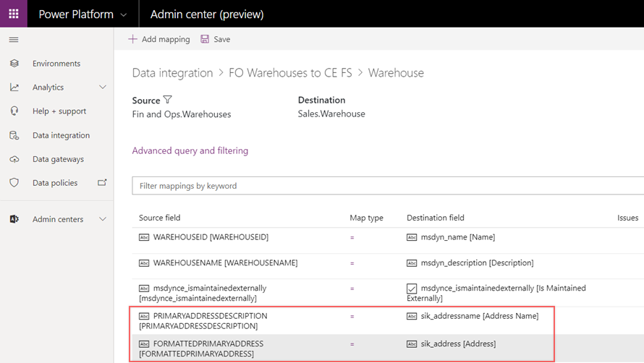The height and width of the screenshot is (363, 644).
Task: Click the Data policies shield icon
Action: [x=14, y=183]
